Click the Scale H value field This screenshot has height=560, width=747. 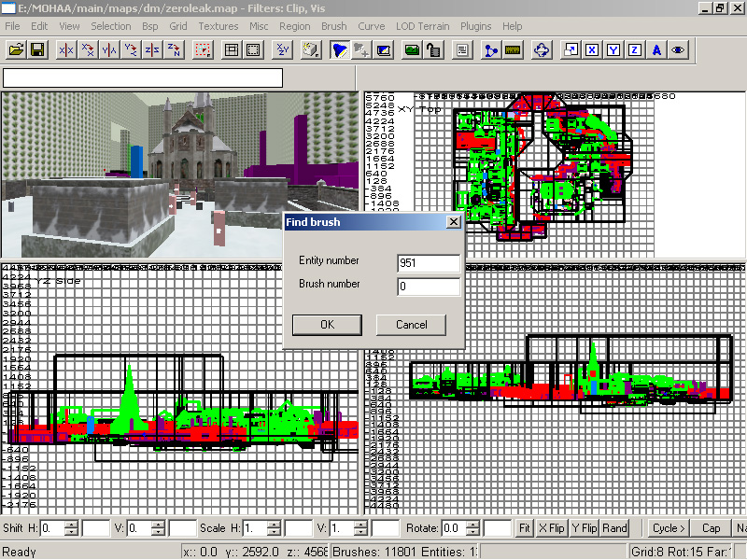tap(255, 528)
